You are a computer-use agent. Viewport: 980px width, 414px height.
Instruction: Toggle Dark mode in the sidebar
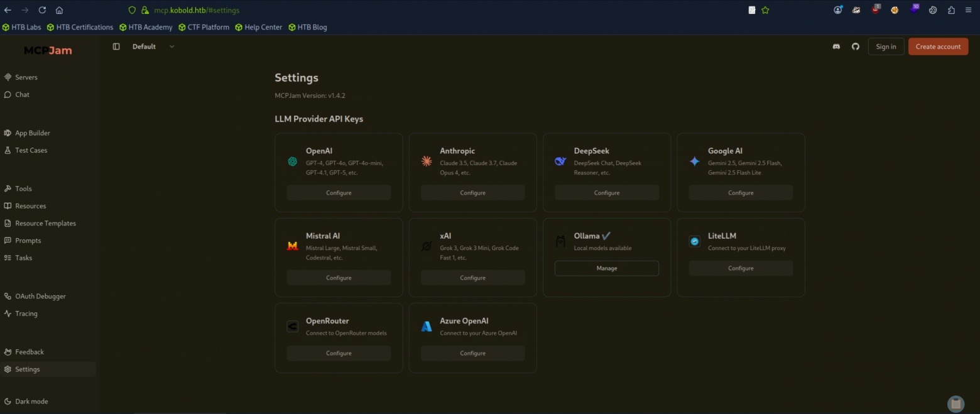[x=31, y=401]
